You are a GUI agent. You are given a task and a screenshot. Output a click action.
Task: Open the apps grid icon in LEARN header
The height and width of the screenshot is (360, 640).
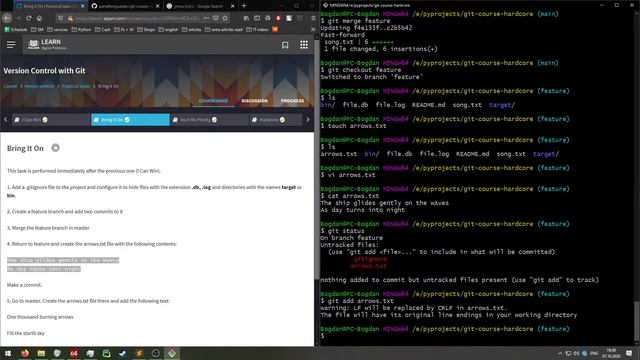(304, 45)
